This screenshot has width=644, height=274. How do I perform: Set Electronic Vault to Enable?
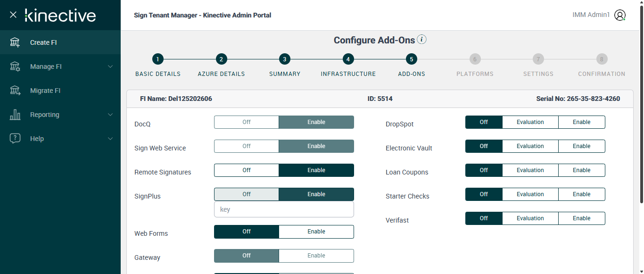tap(581, 146)
